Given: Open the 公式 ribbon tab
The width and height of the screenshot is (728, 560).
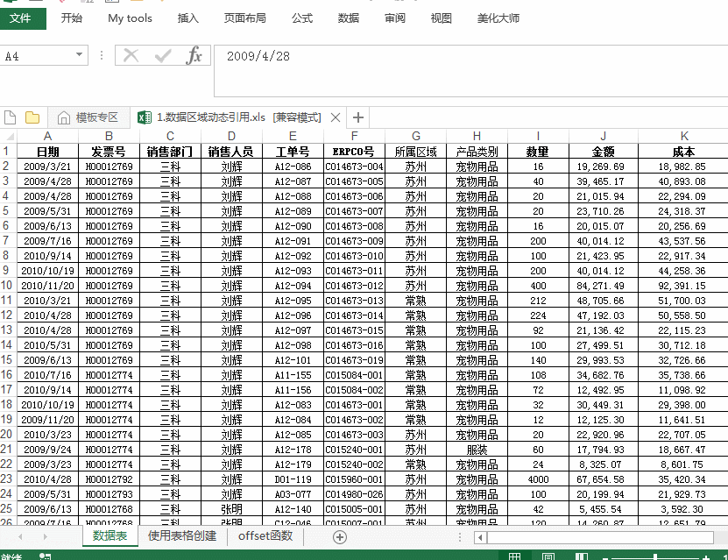Looking at the screenshot, I should tap(302, 18).
